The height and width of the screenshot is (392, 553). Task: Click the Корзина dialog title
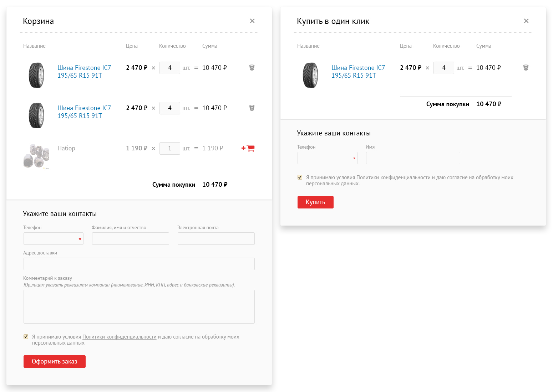coord(38,21)
